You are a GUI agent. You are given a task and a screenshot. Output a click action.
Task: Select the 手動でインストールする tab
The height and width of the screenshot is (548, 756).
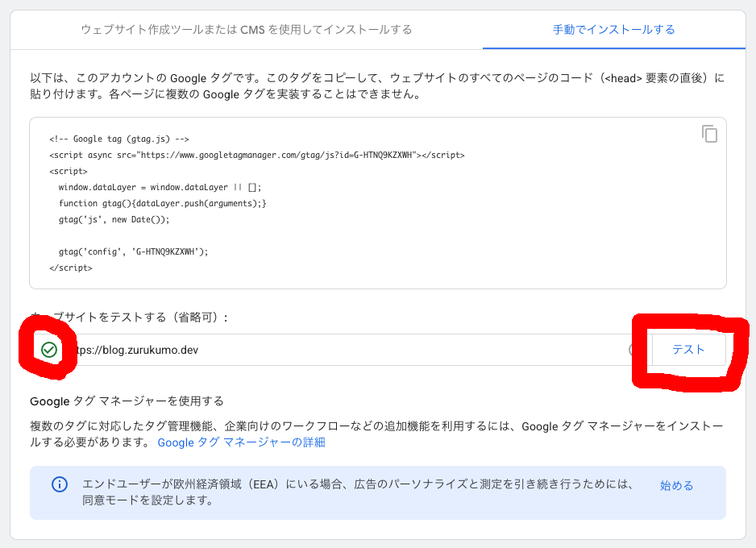[x=614, y=30]
